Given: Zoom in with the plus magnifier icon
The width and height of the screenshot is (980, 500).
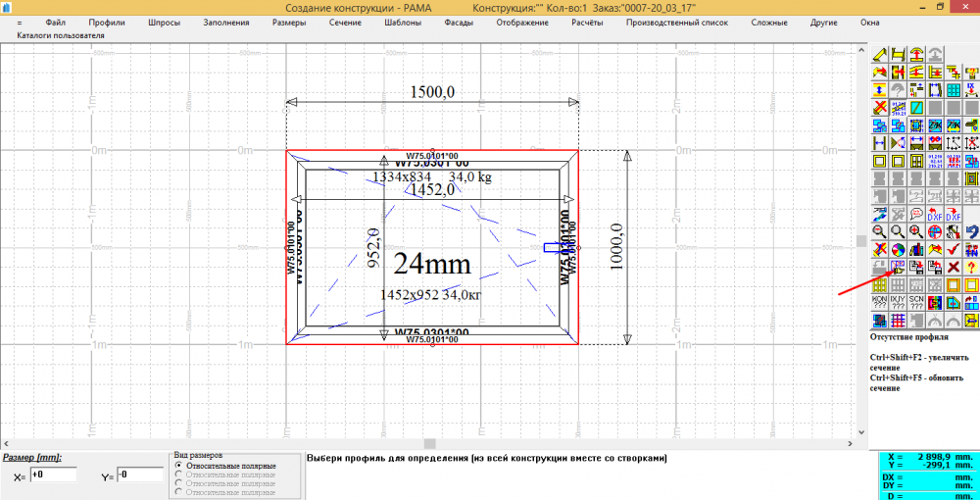Looking at the screenshot, I should (x=916, y=232).
